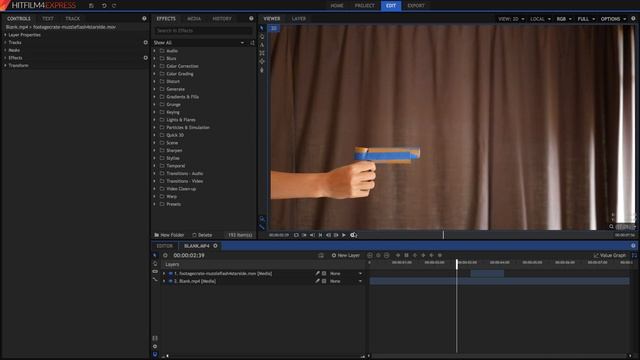Click the viewer play button
This screenshot has width=640, height=360.
pos(344,235)
